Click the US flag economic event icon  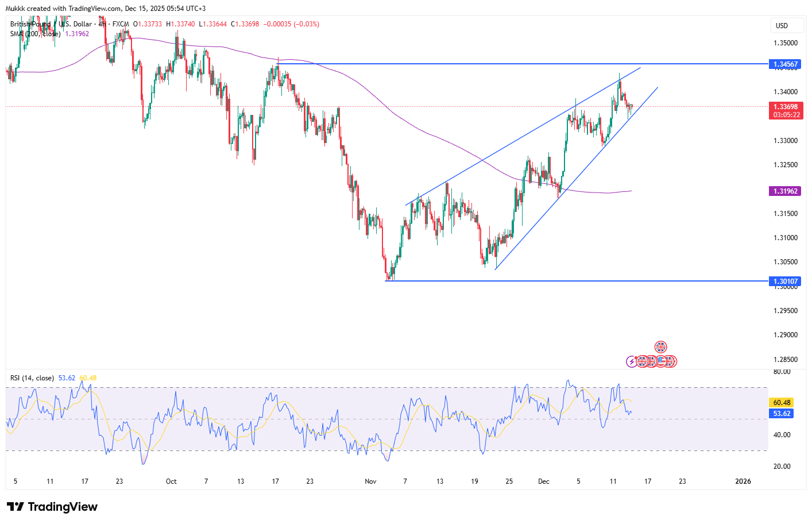(661, 361)
